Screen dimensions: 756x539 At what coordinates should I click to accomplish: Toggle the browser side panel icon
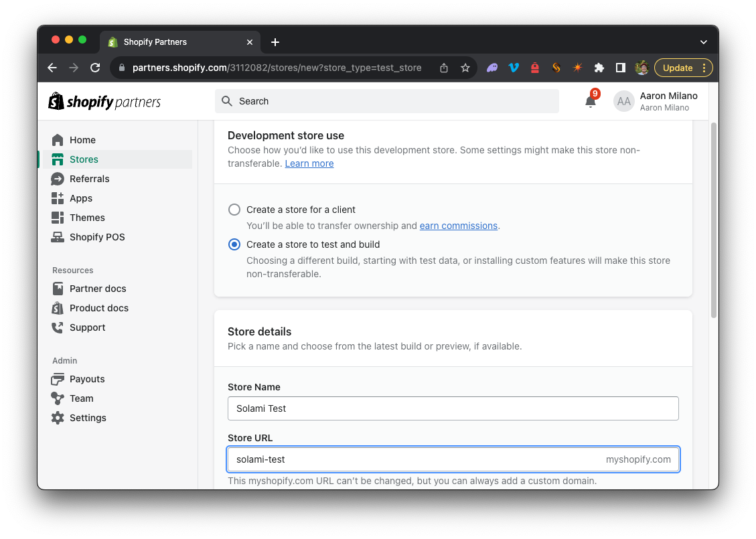pos(621,68)
